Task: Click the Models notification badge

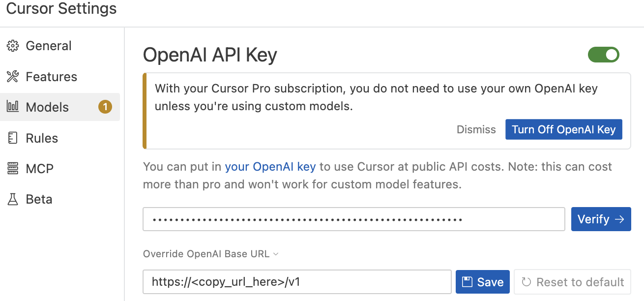Action: (105, 107)
